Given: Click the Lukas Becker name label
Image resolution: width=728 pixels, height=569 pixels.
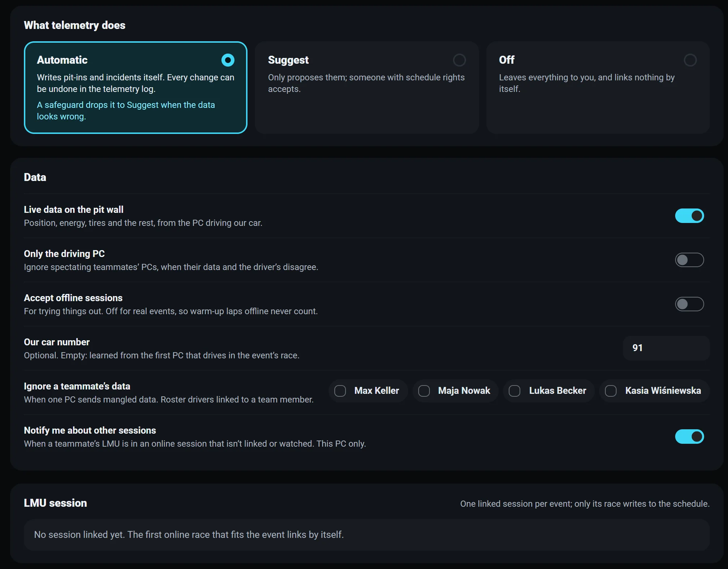Looking at the screenshot, I should tap(557, 391).
